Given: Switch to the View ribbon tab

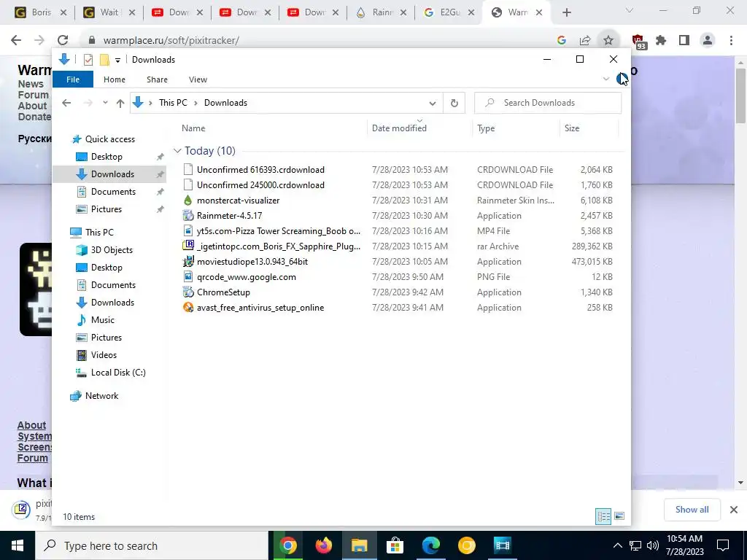Looking at the screenshot, I should point(198,79).
